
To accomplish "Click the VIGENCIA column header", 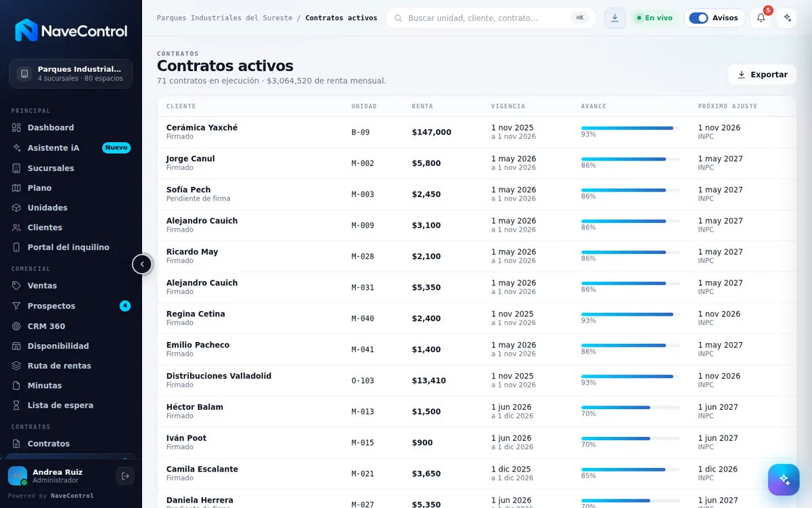I will [508, 106].
